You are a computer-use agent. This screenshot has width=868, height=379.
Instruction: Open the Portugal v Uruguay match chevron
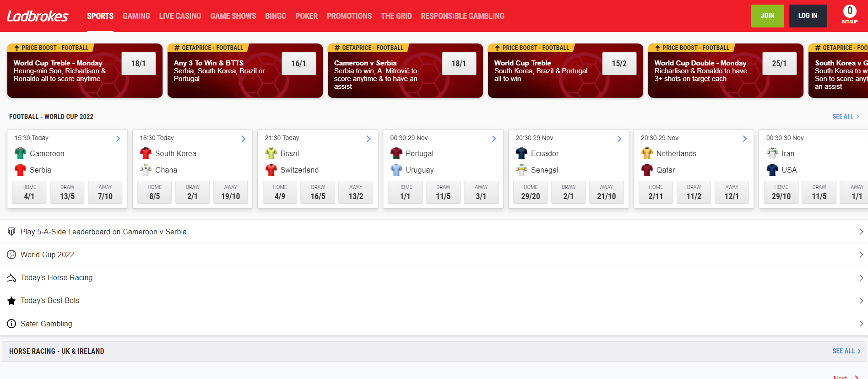494,138
